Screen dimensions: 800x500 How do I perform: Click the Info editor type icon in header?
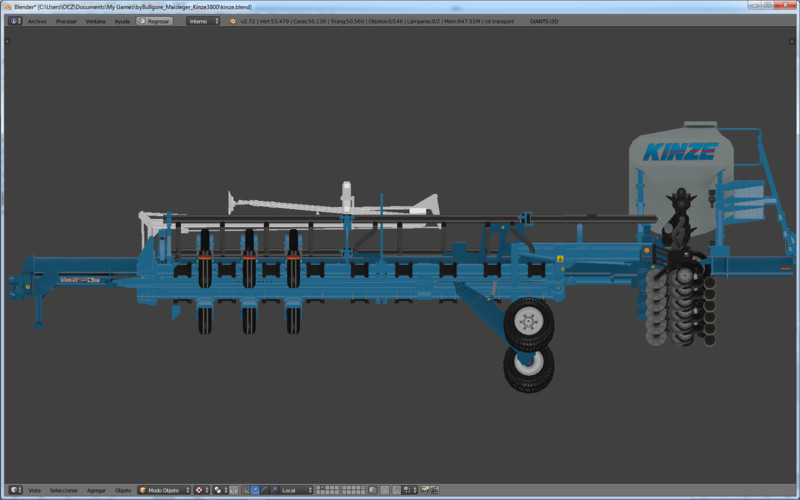[13, 20]
